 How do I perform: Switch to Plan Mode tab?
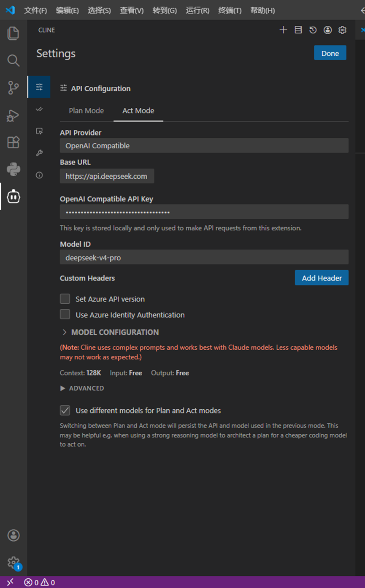pos(86,111)
